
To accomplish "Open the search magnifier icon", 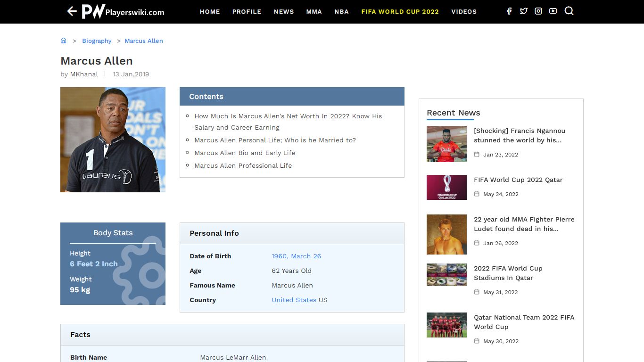I will (x=569, y=11).
